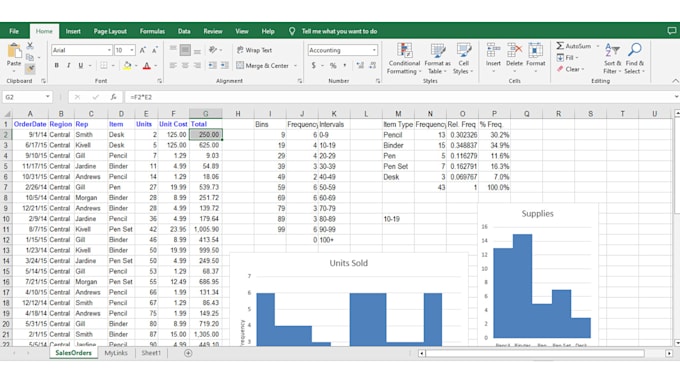Click the Orientation text angle icon
The width and height of the screenshot is (680, 383).
click(x=212, y=50)
